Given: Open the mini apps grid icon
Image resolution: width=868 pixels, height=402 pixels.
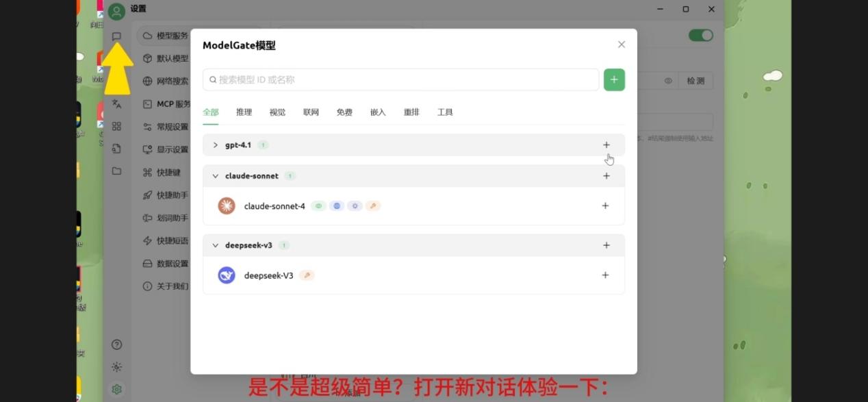Looking at the screenshot, I should tap(116, 126).
